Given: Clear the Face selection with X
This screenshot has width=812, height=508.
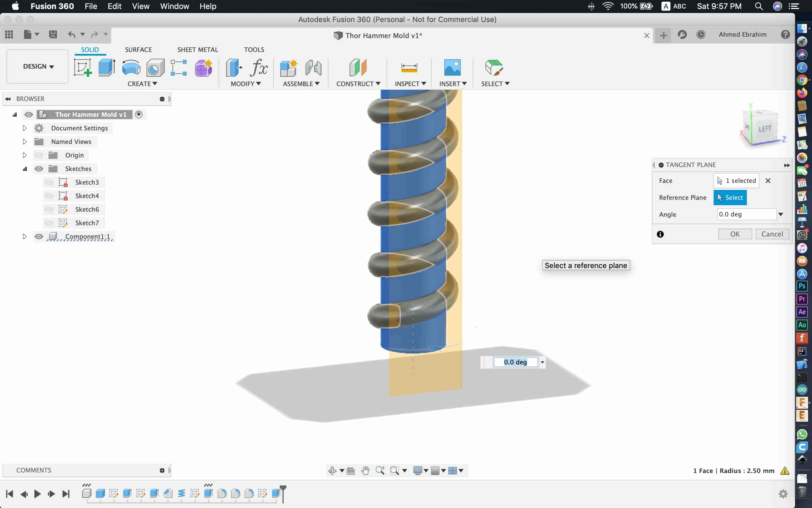Looking at the screenshot, I should 768,181.
